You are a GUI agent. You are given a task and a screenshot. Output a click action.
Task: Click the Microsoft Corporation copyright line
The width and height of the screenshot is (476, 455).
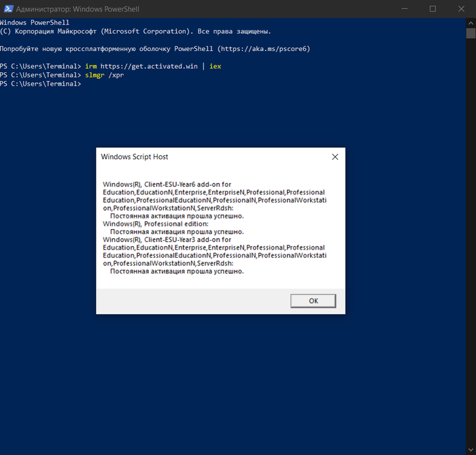pos(136,31)
